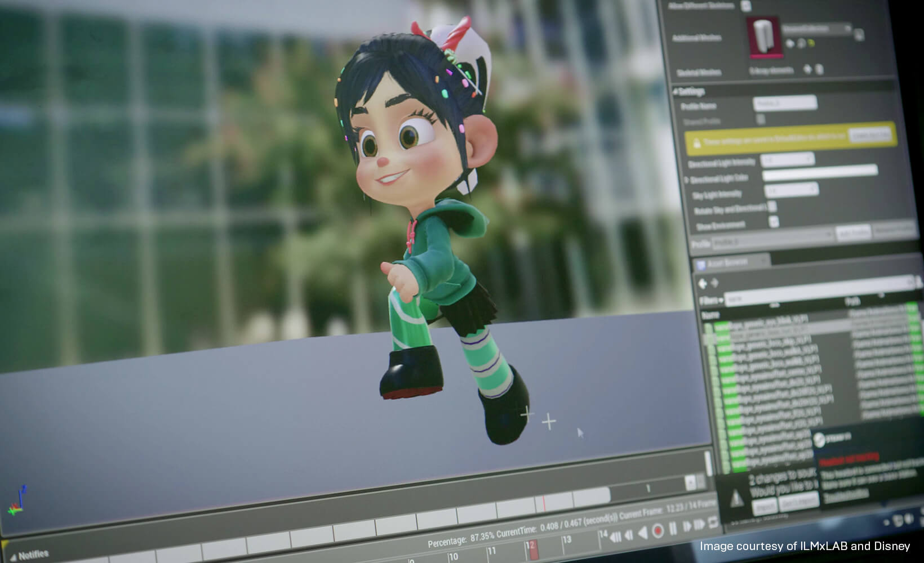Toggle animation loop playback

[713, 522]
